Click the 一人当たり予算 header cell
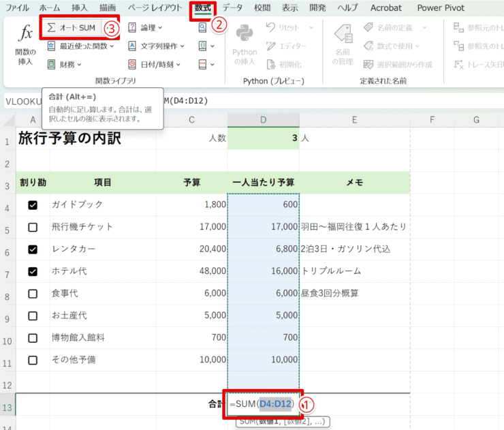This screenshot has height=430, width=504. point(264,183)
